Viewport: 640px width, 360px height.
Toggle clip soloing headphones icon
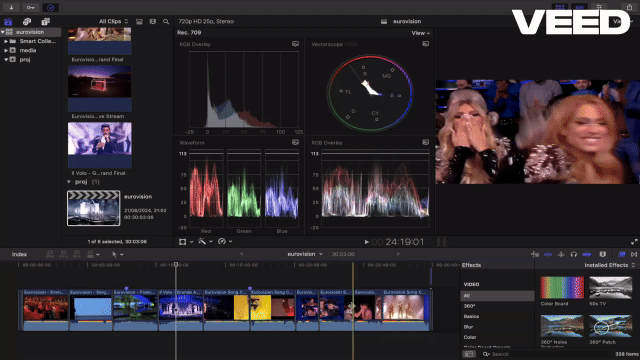[x=573, y=254]
